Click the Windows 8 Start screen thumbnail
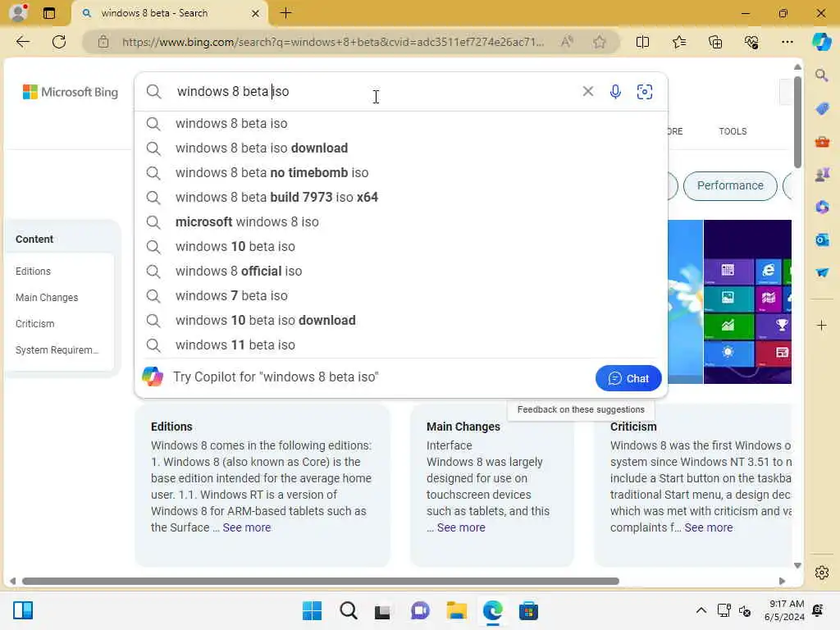 (x=747, y=302)
